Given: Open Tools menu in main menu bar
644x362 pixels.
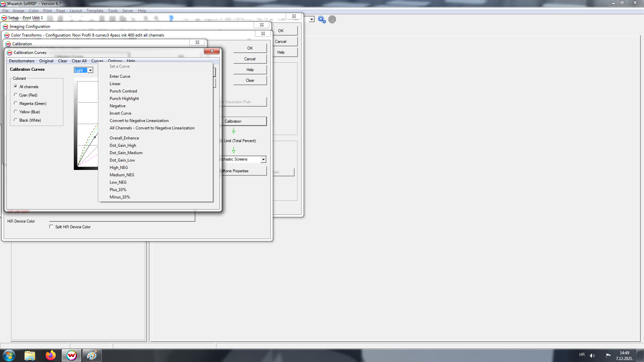Looking at the screenshot, I should point(113,11).
